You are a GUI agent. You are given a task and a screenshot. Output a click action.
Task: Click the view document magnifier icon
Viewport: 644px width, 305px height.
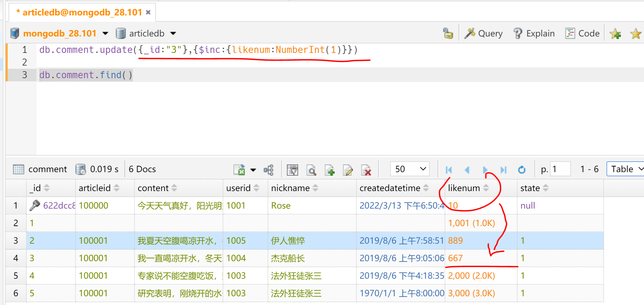(311, 170)
